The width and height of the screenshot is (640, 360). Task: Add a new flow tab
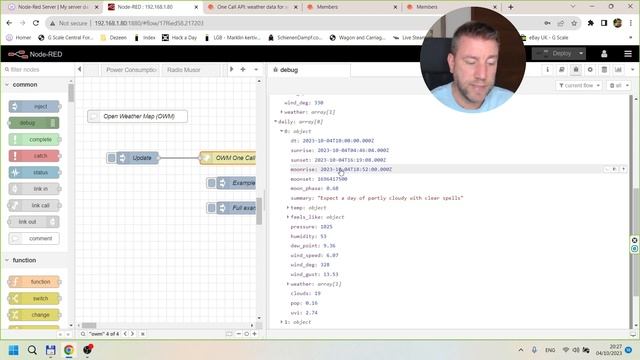(243, 69)
